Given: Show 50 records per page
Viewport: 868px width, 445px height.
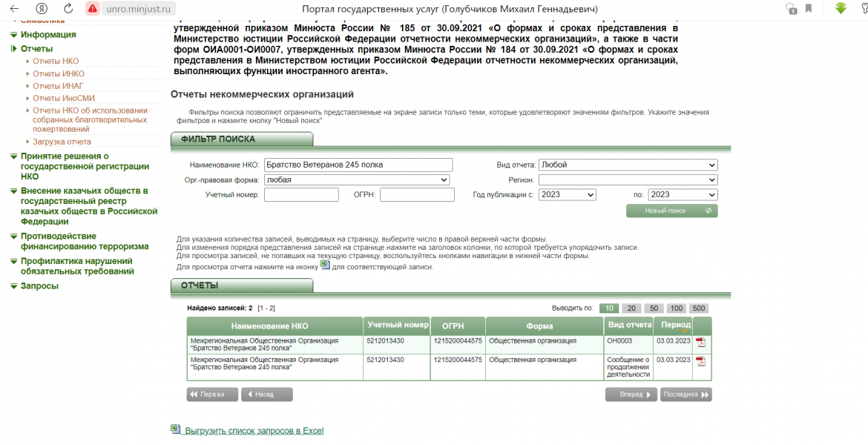Looking at the screenshot, I should [x=654, y=309].
